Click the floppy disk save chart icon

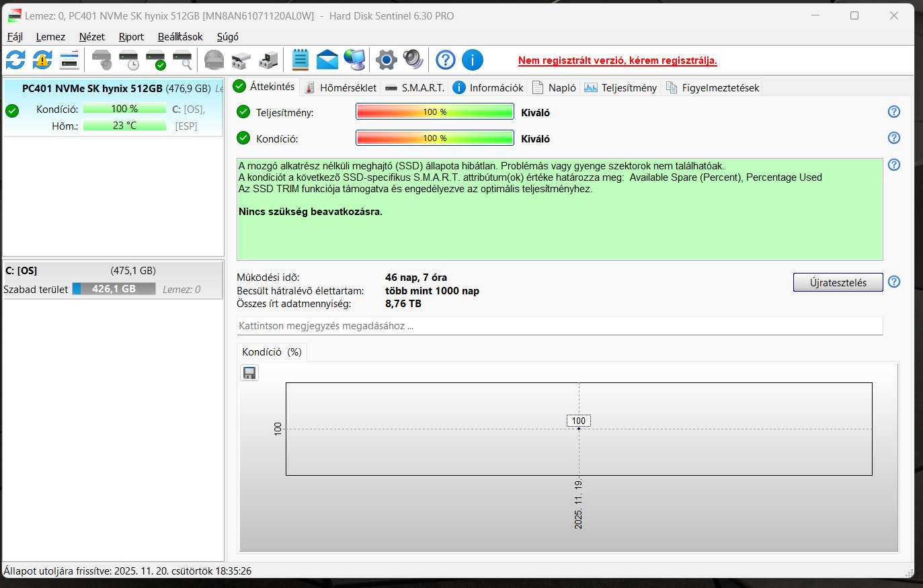coord(249,373)
